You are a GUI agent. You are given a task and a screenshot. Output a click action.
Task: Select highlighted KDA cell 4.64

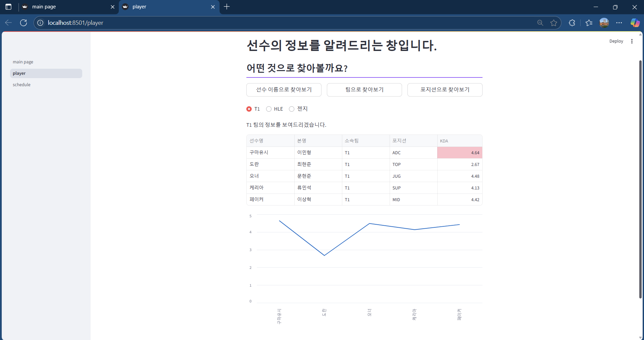[x=460, y=153]
